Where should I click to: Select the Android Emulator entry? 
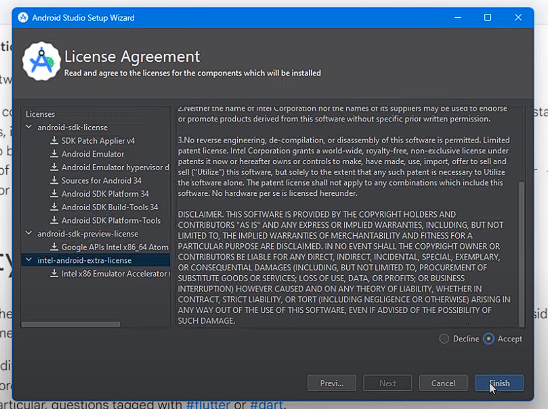coord(93,154)
